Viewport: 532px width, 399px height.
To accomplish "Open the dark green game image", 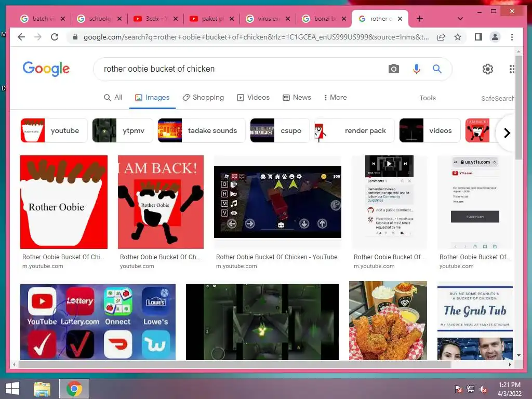I will (262, 322).
